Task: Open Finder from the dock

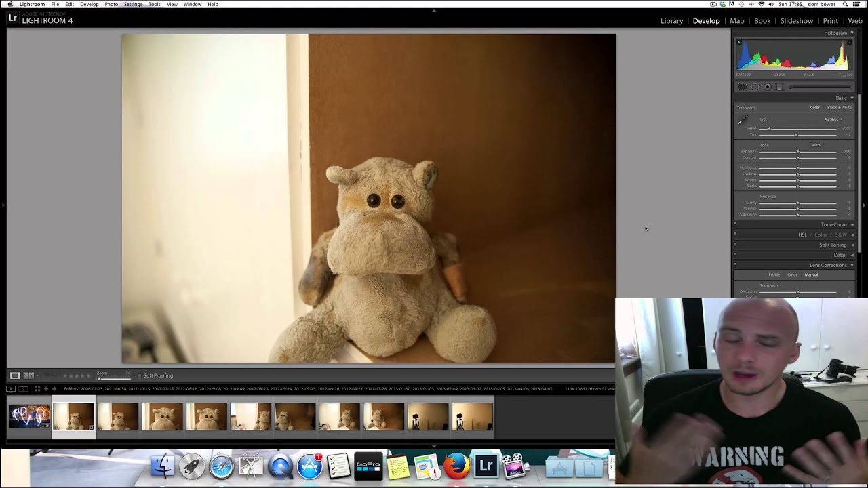Action: point(163,466)
